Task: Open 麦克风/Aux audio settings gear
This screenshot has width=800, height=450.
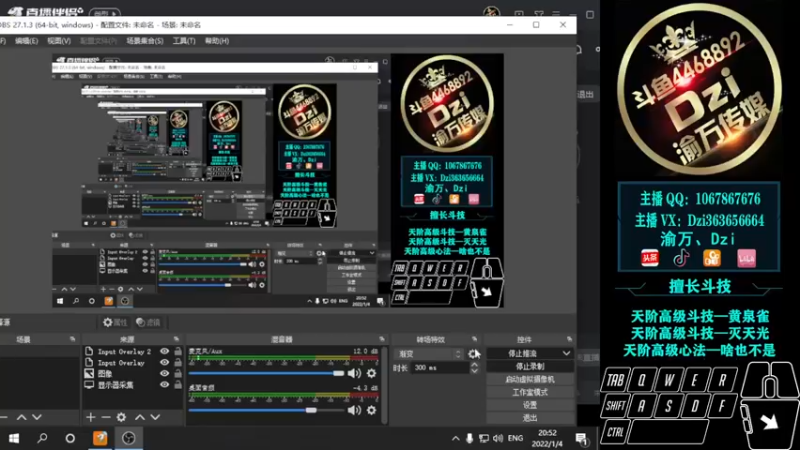Action: 371,373
